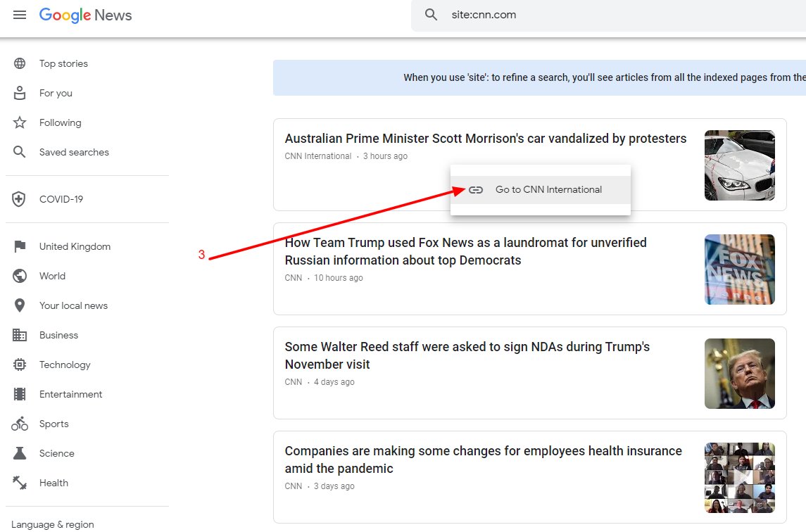The height and width of the screenshot is (532, 806).
Task: Click the site: search refinement info banner
Action: [x=539, y=77]
